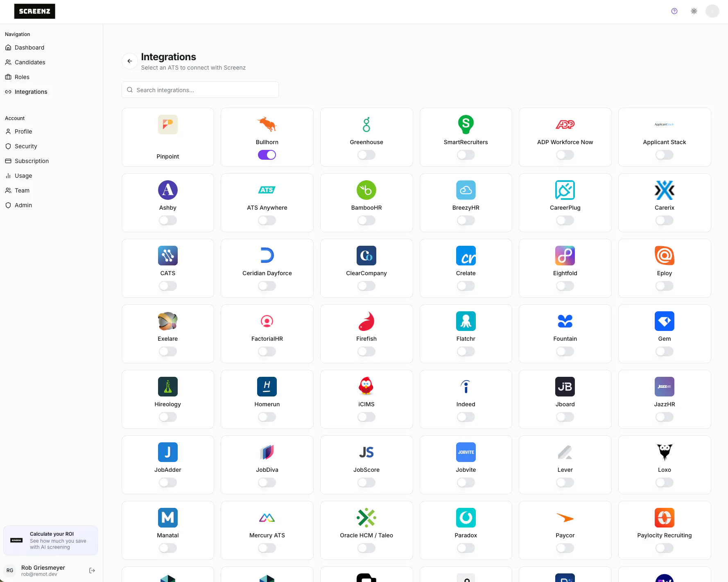Click the BambooHR green logo

pos(366,190)
